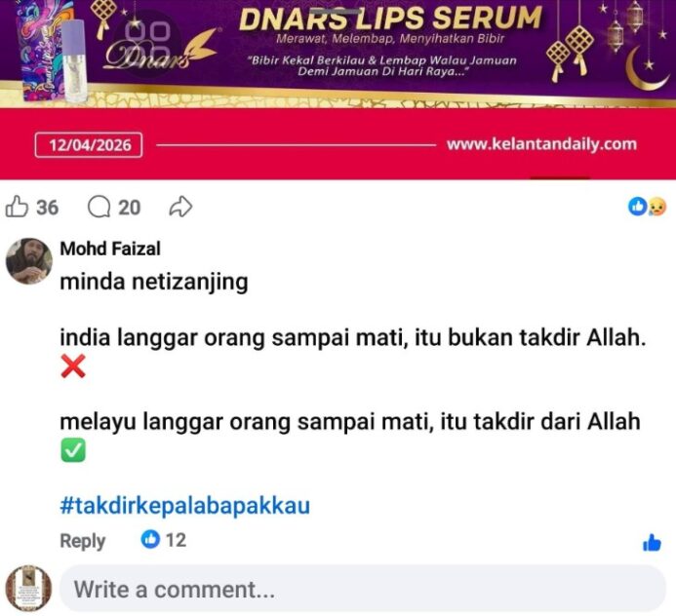676x616 pixels.
Task: Tap the red cross emoji in the comment
Action: (x=73, y=366)
